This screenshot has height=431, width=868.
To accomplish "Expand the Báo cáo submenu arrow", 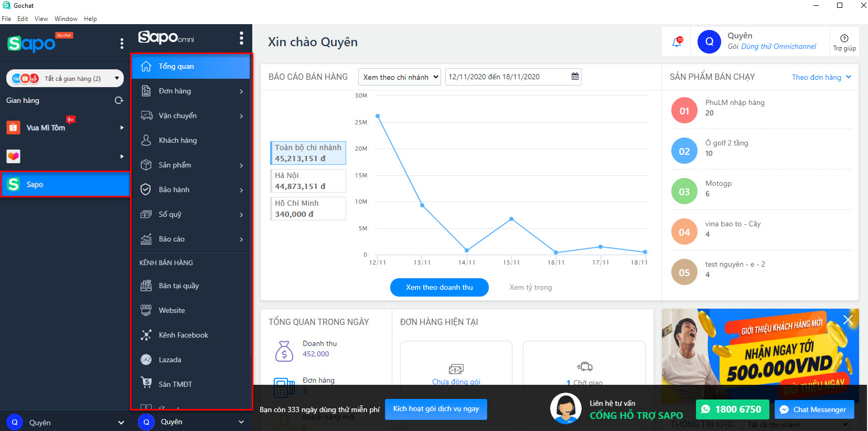I will coord(241,239).
